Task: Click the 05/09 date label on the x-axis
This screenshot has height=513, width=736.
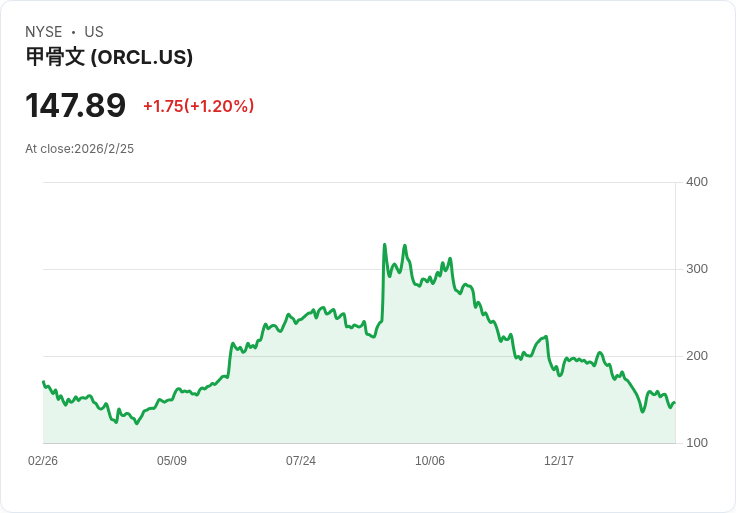Action: [x=172, y=461]
